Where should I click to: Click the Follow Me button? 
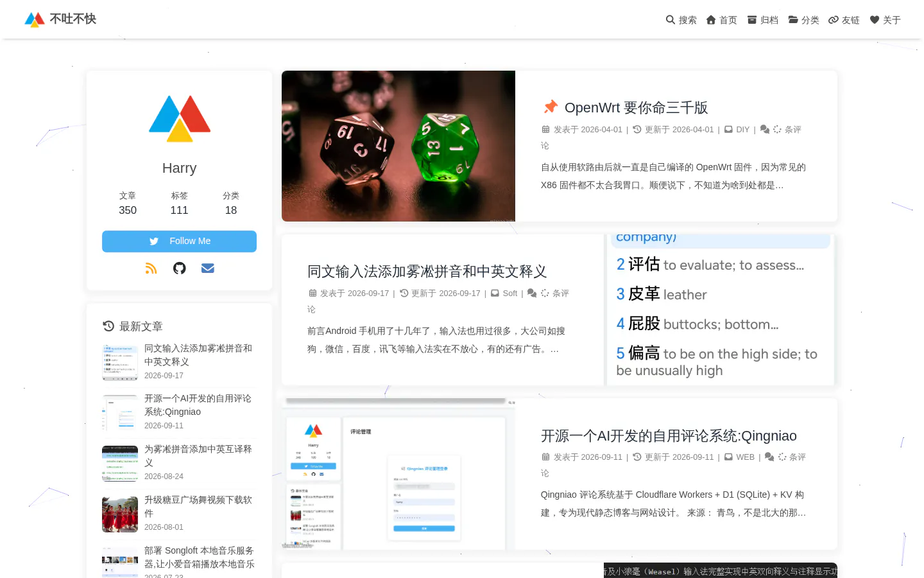pos(179,241)
